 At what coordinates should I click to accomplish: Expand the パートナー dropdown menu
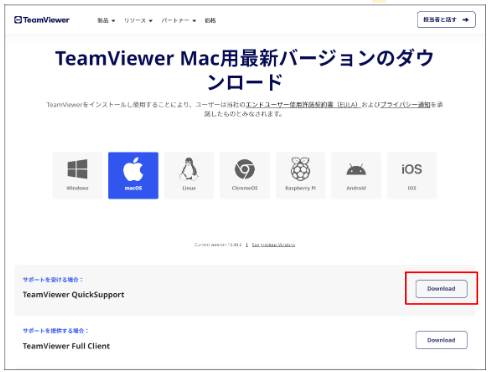[x=179, y=21]
